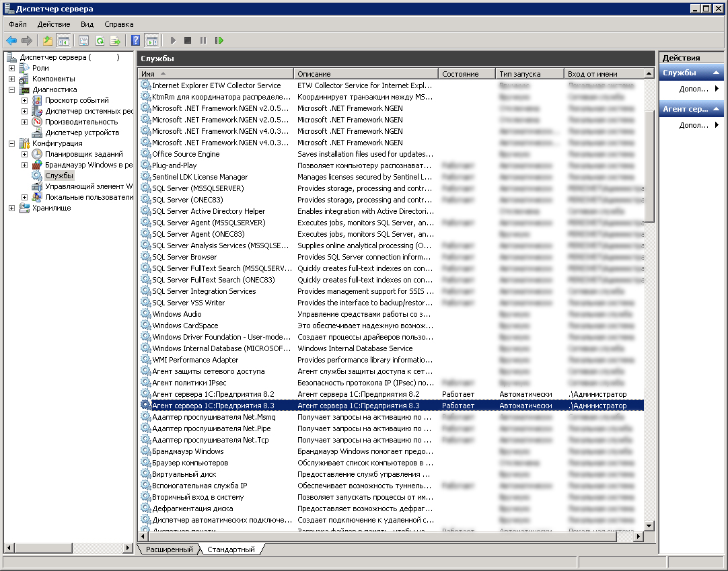Click the Refresh toolbar icon

100,41
